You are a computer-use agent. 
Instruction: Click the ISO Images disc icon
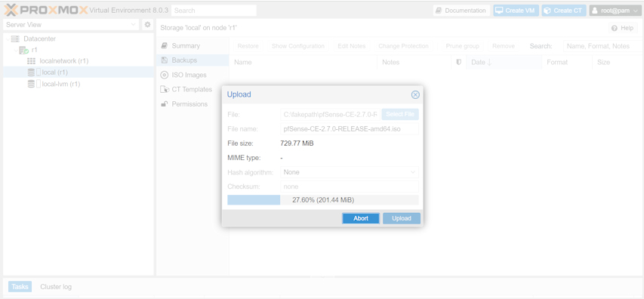[165, 76]
